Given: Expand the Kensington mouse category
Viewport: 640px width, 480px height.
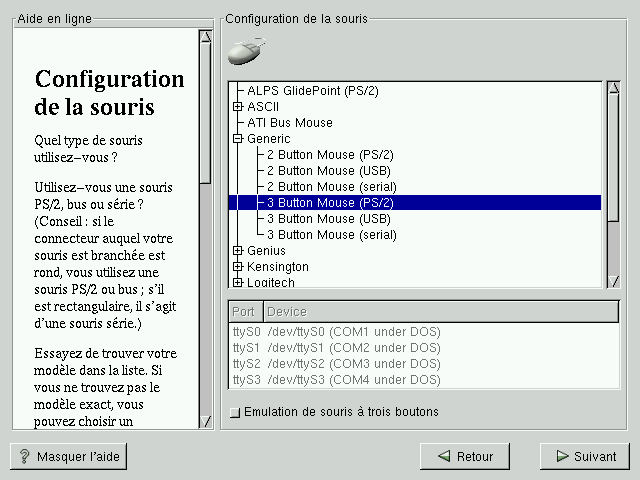Looking at the screenshot, I should pyautogui.click(x=238, y=267).
